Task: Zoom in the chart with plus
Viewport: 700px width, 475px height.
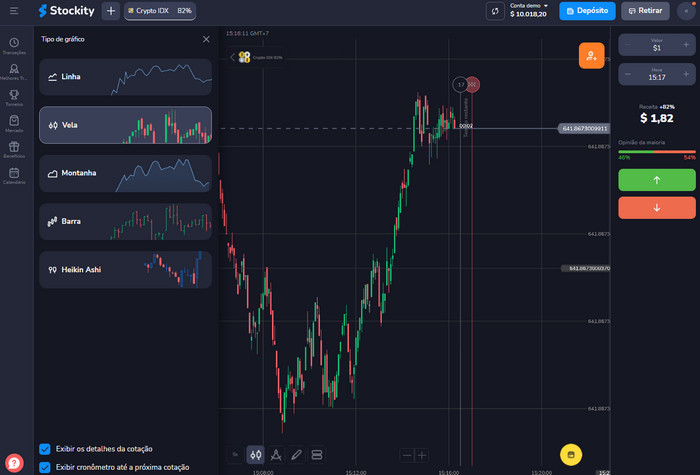Action: tap(422, 455)
